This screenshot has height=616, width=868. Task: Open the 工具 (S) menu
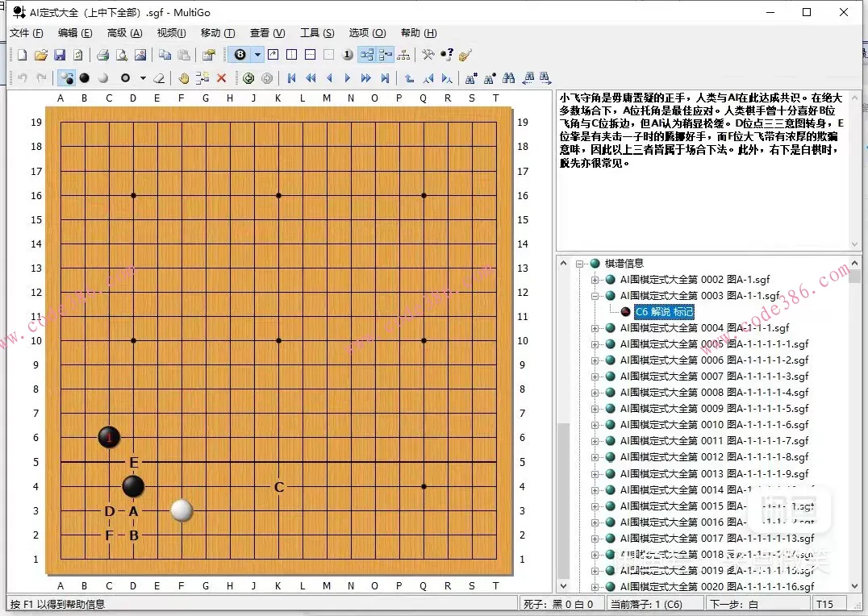317,33
